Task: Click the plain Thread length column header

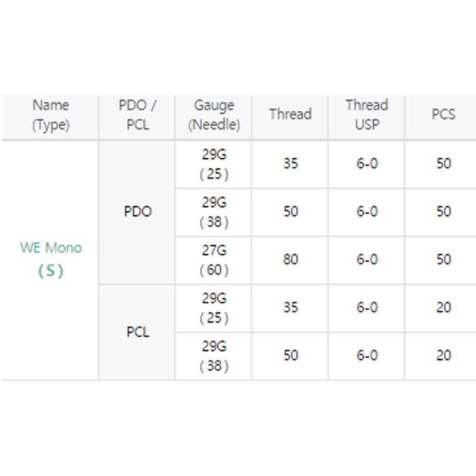Action: point(290,114)
